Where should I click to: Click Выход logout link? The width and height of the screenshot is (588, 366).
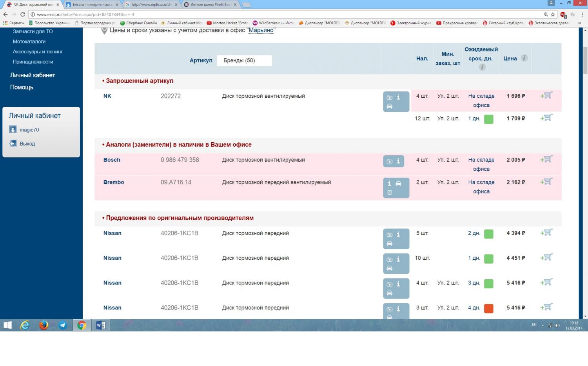pos(27,144)
